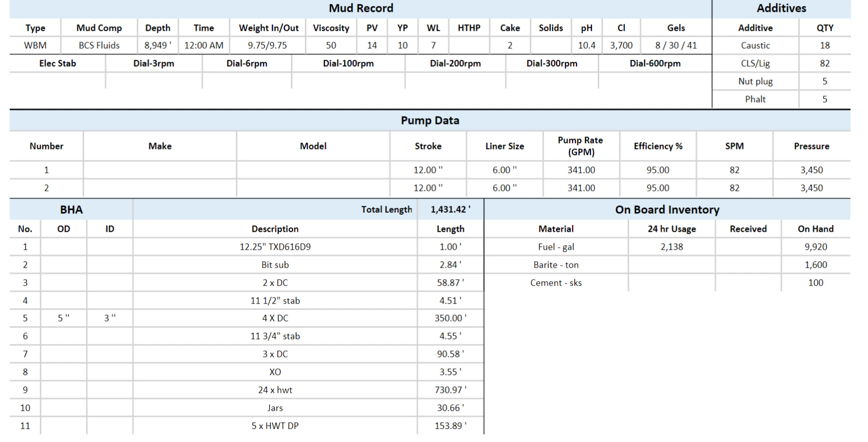Click the '2 x DC' BHA description

(275, 283)
